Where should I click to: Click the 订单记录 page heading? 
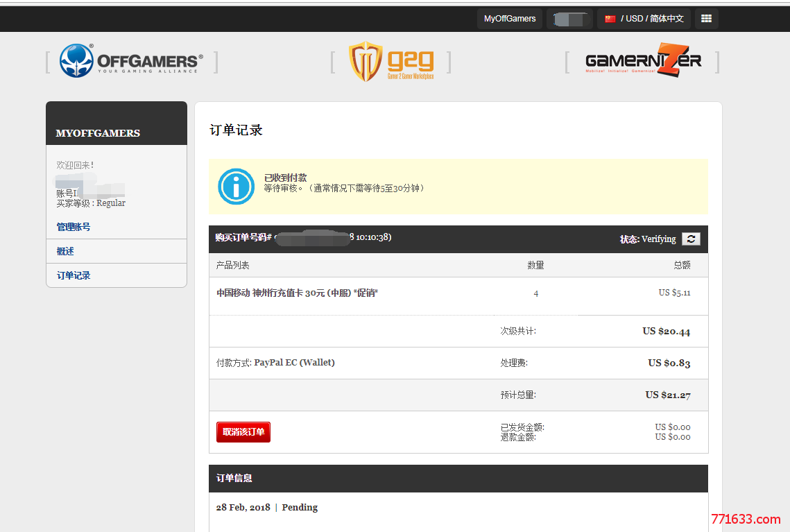pos(236,130)
